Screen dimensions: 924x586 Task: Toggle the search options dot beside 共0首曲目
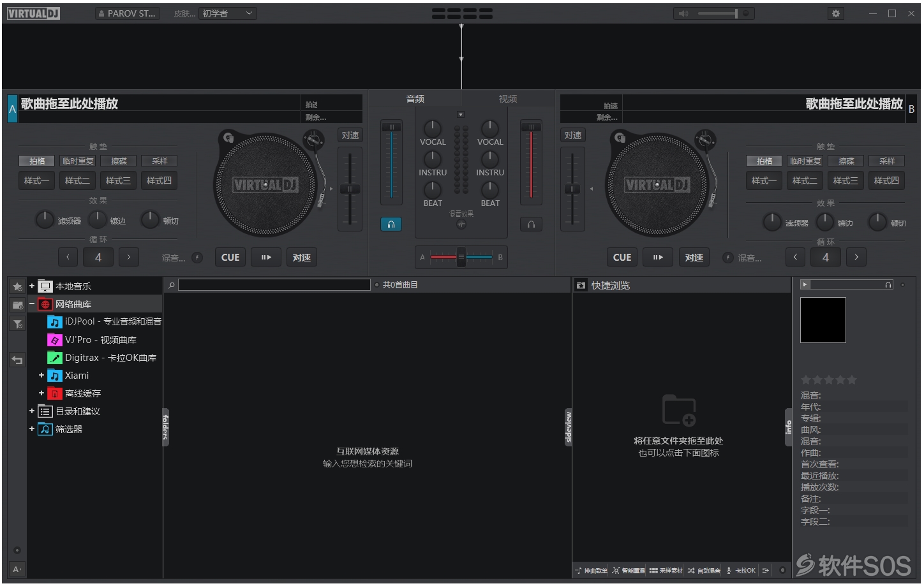click(x=376, y=285)
